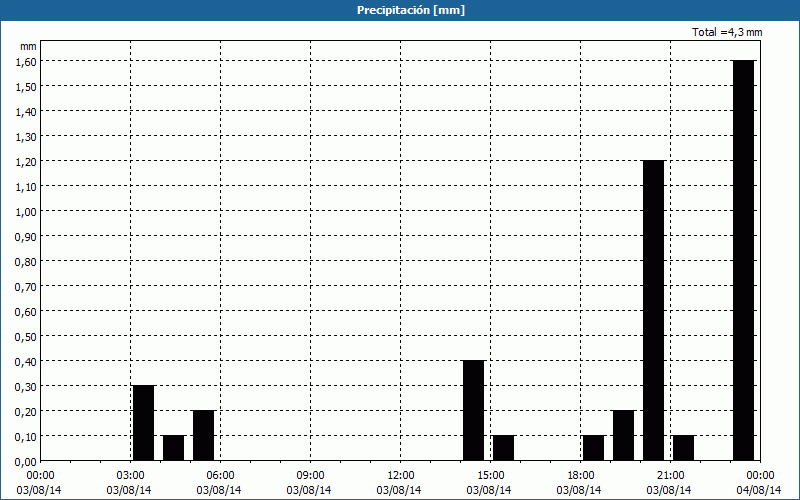Pick the 0,10 mm bar after 15:00

coord(504,448)
